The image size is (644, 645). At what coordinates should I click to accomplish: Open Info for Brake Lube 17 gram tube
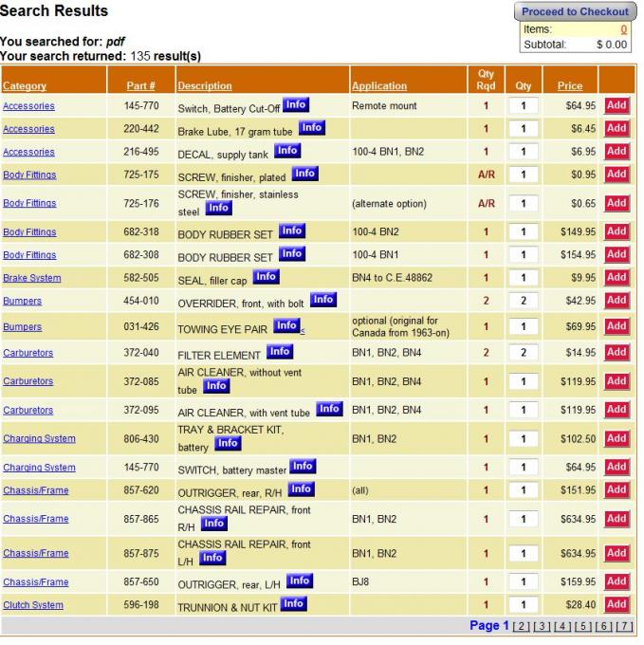click(311, 128)
